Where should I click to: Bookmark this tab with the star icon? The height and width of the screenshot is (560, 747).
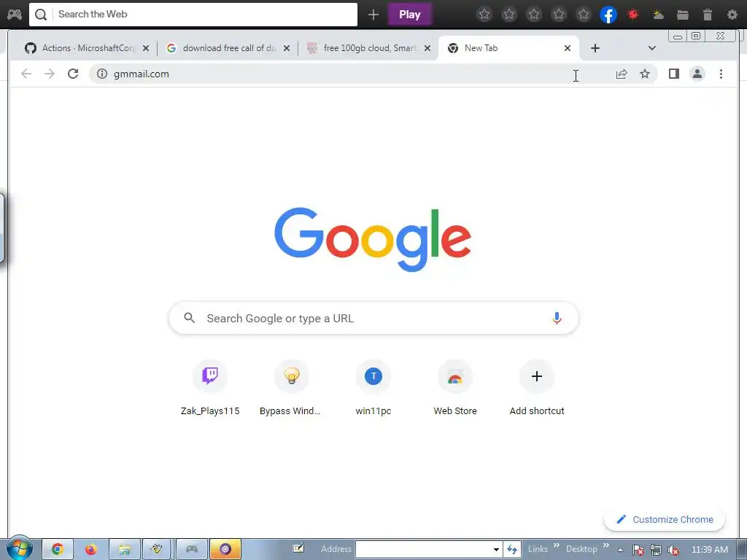pos(645,74)
